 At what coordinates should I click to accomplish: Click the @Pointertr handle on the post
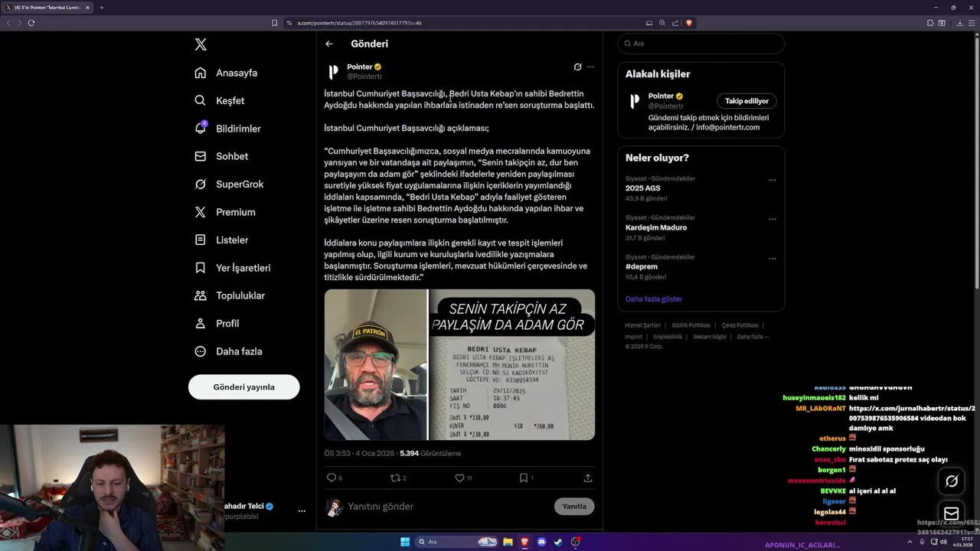364,77
